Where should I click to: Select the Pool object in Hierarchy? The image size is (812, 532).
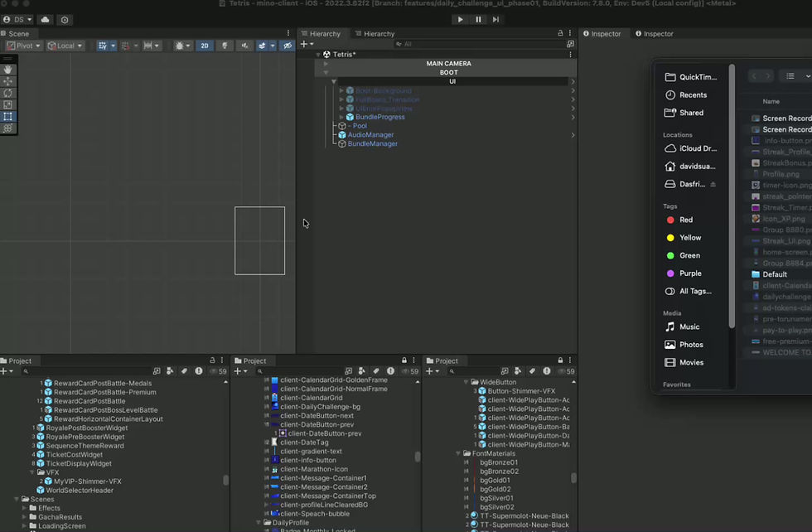[x=357, y=126]
